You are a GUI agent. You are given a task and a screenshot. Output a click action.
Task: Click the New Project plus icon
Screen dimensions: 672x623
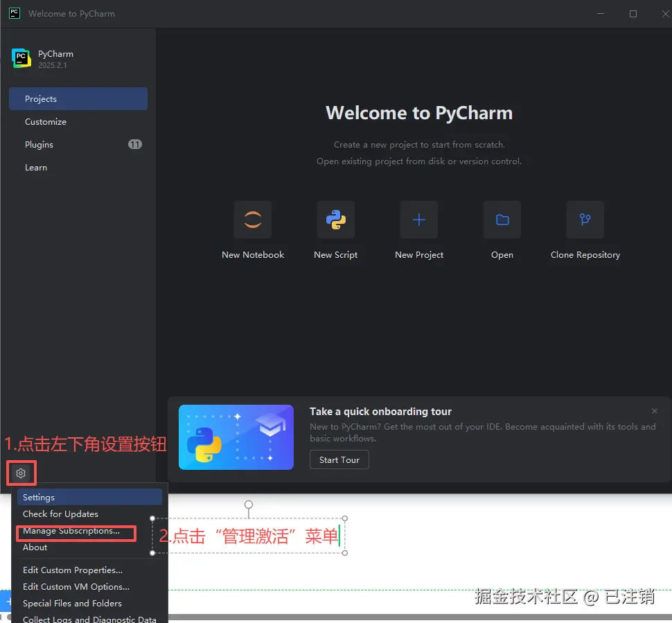point(418,220)
